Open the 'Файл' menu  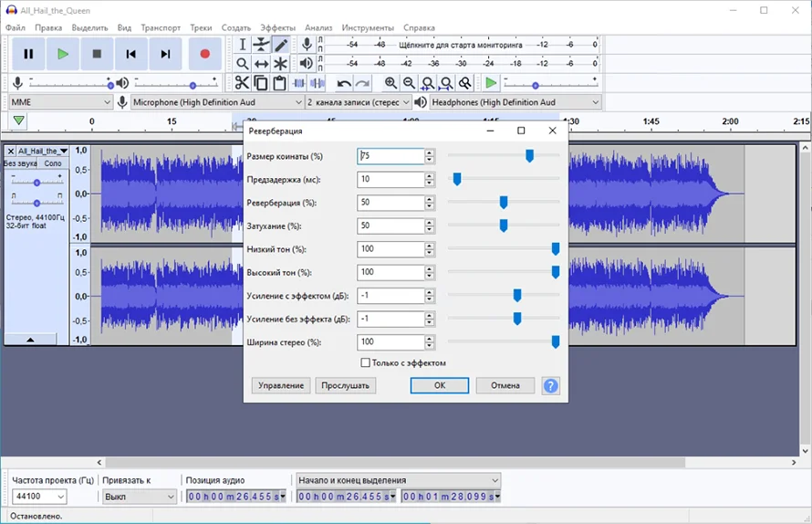pyautogui.click(x=15, y=27)
